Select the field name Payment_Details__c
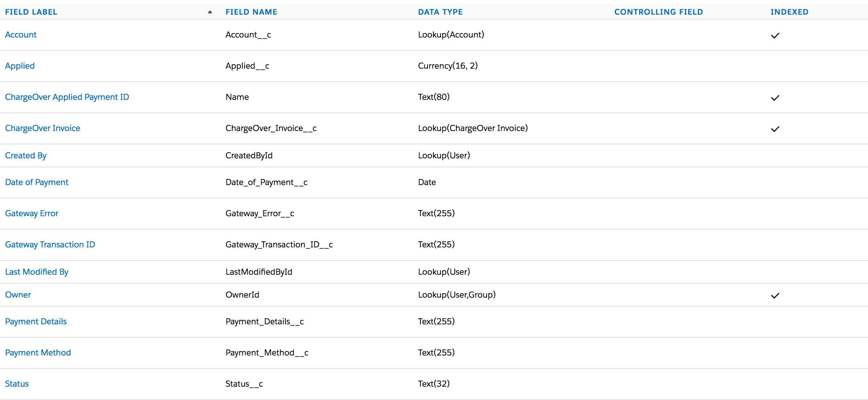Screen dimensions: 868x400 [265, 321]
